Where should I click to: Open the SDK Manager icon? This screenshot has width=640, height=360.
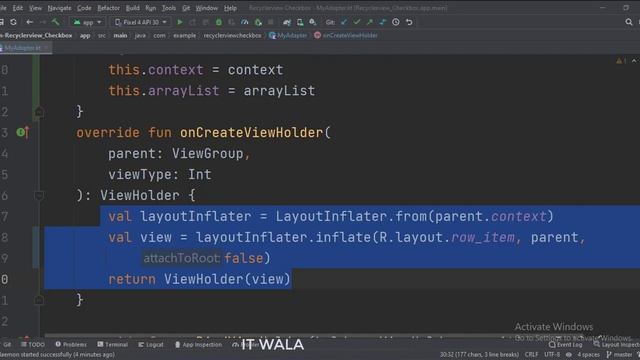(313, 22)
